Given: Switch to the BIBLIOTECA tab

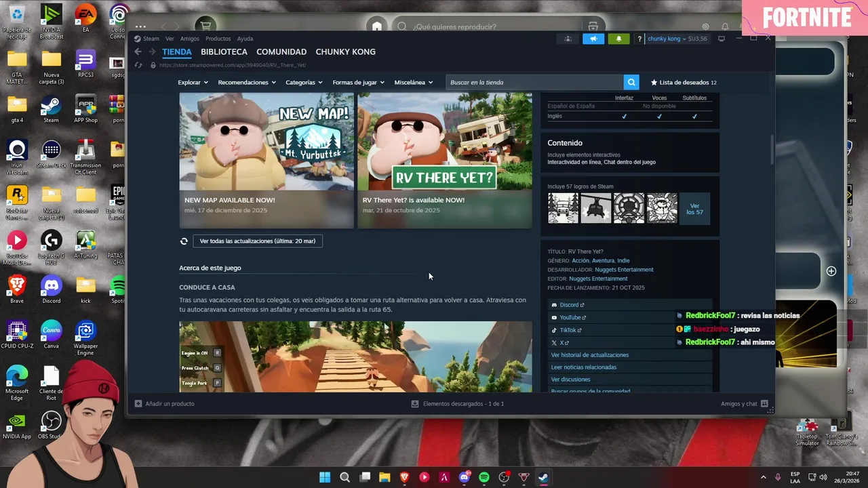Looking at the screenshot, I should click(x=224, y=52).
